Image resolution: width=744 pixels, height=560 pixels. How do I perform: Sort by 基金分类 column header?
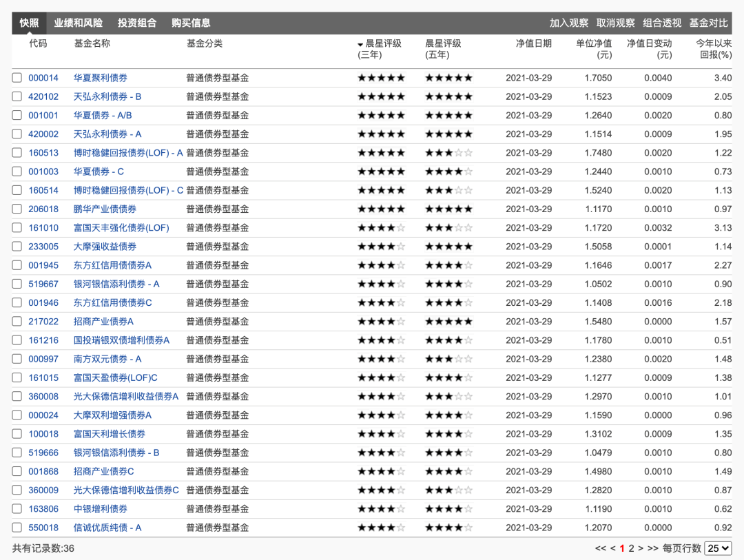(205, 43)
